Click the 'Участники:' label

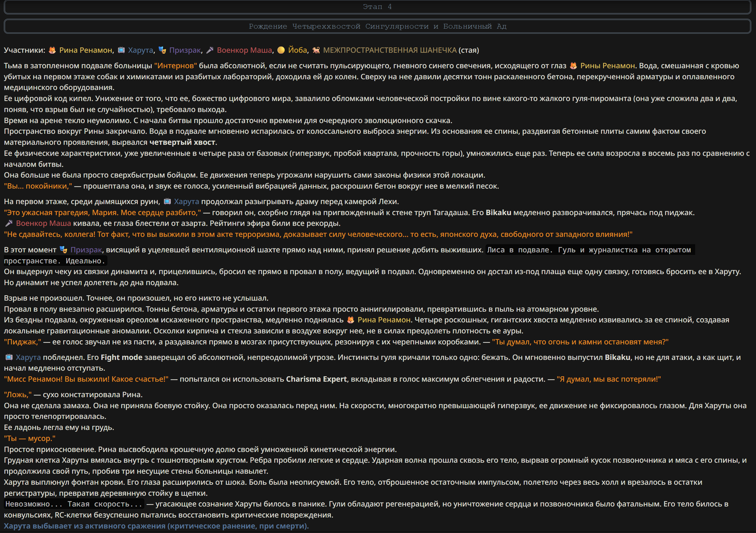click(x=24, y=50)
